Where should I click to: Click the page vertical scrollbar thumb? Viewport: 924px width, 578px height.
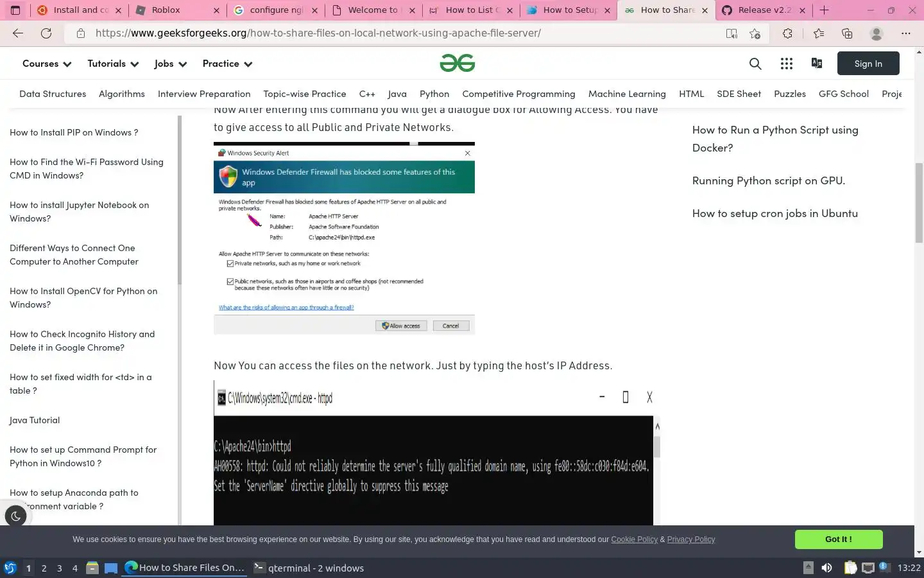[x=919, y=203]
